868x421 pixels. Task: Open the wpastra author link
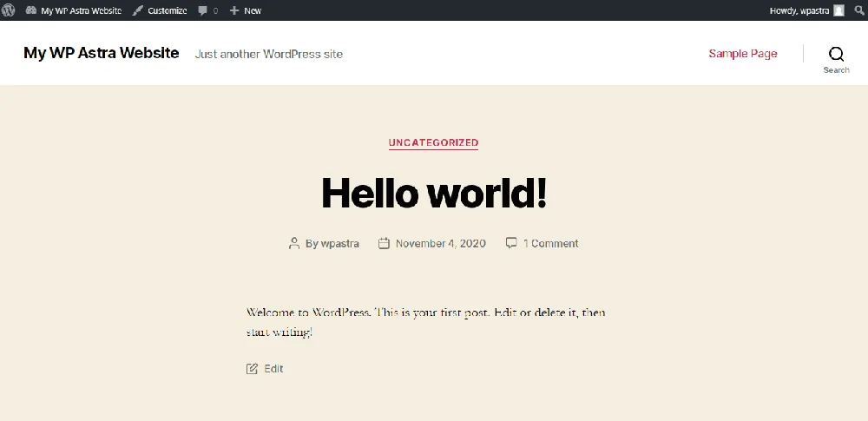coord(340,244)
